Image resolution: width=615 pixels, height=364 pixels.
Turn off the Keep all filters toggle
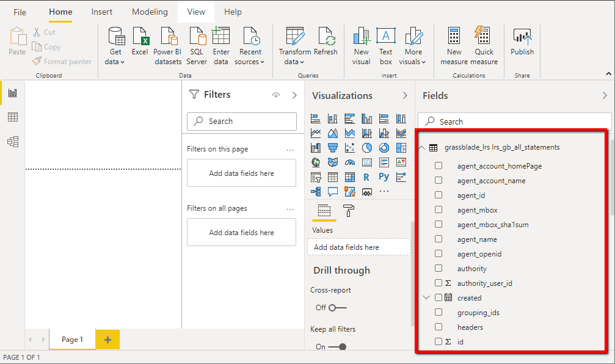coord(337,347)
